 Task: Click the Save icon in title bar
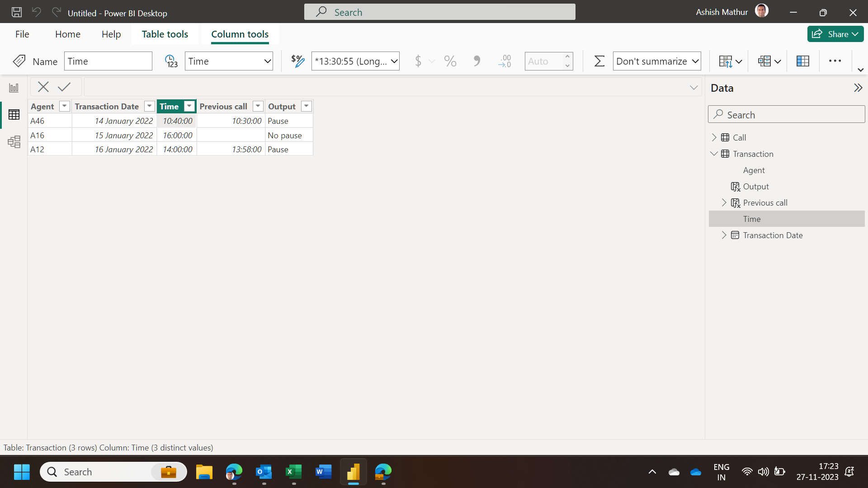pyautogui.click(x=17, y=12)
